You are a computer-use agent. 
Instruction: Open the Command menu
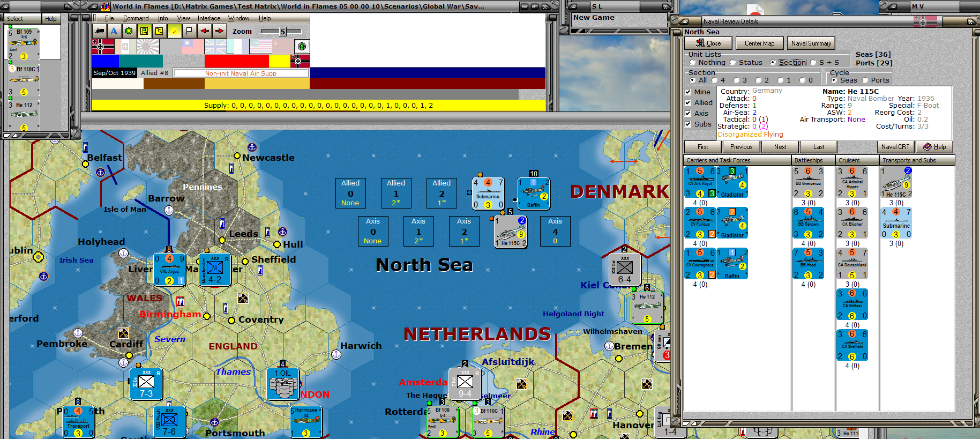click(x=136, y=18)
